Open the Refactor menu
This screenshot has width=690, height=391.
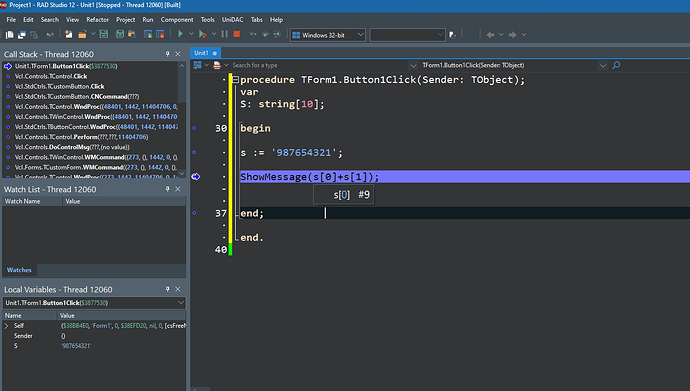coord(97,20)
